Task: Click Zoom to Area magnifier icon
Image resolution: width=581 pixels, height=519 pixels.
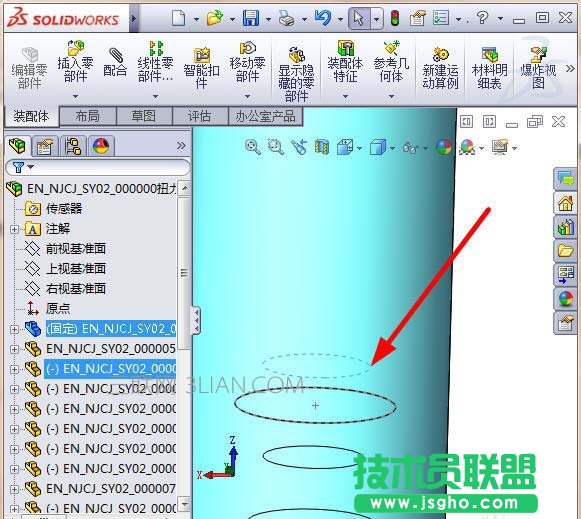Action: [x=276, y=147]
